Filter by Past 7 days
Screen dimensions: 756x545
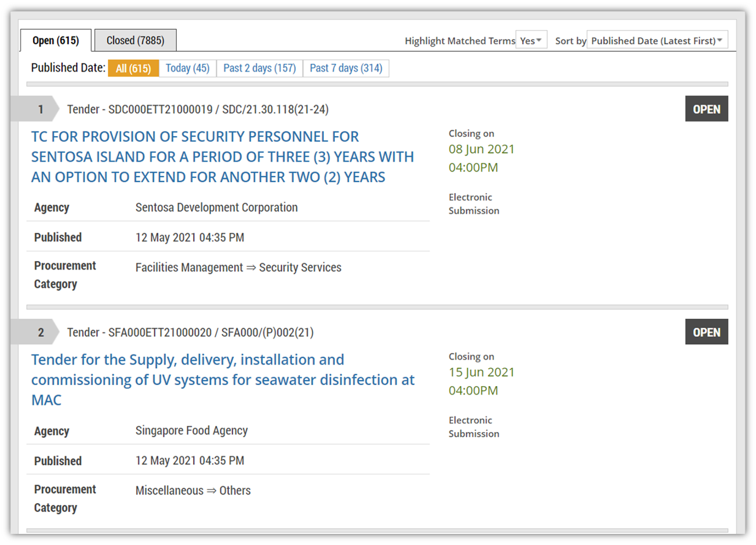(346, 67)
